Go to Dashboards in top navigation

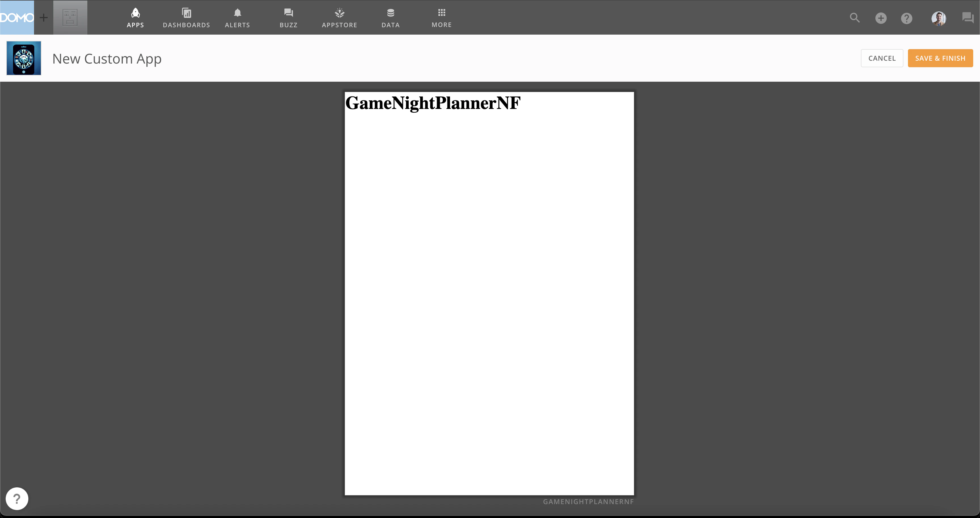tap(186, 18)
